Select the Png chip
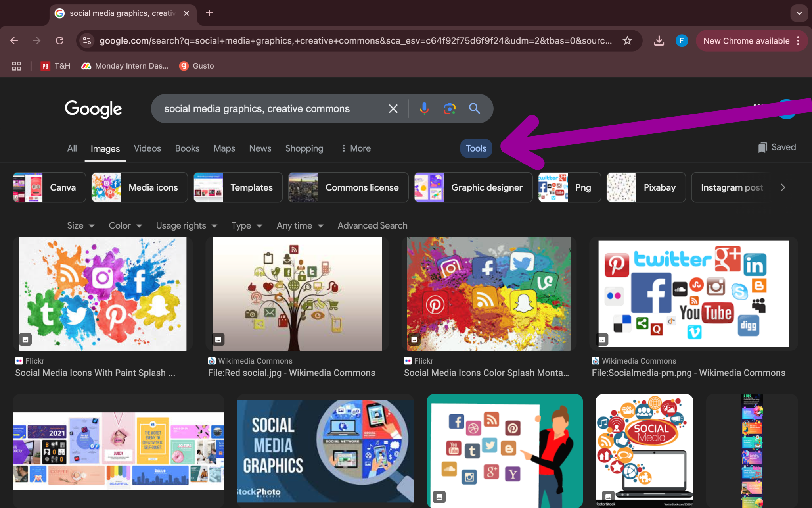 [569, 187]
